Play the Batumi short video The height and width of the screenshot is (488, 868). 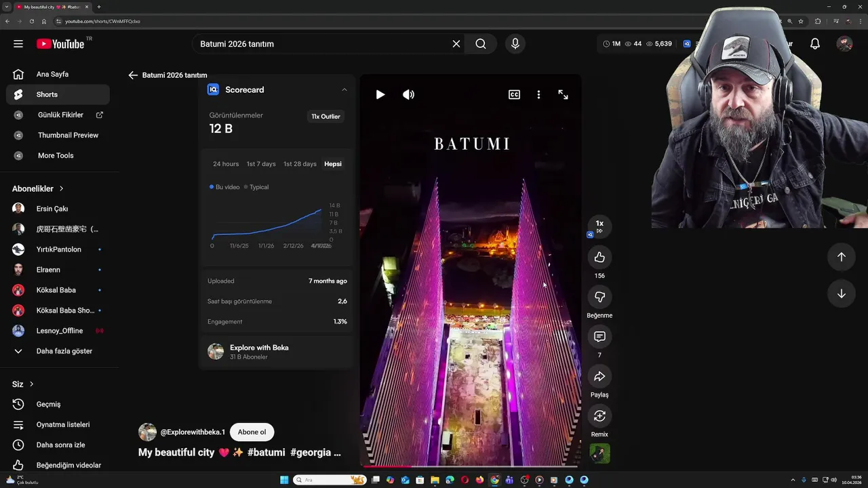click(x=380, y=95)
